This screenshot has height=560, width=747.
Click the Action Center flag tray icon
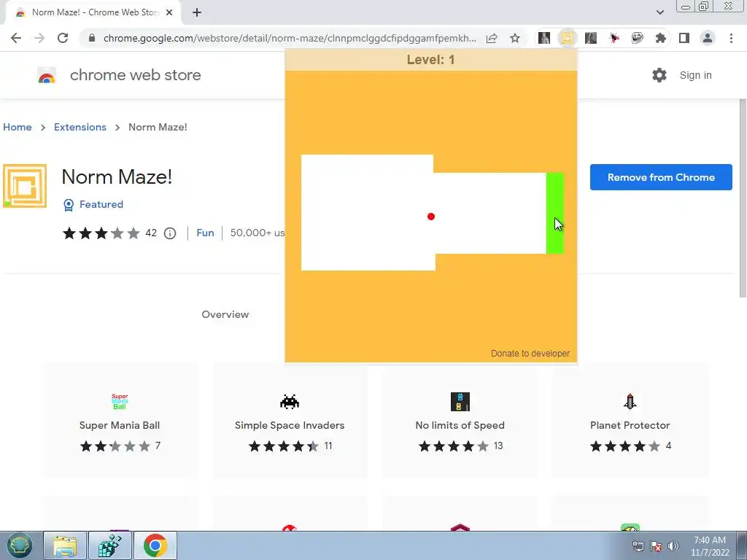tap(656, 546)
